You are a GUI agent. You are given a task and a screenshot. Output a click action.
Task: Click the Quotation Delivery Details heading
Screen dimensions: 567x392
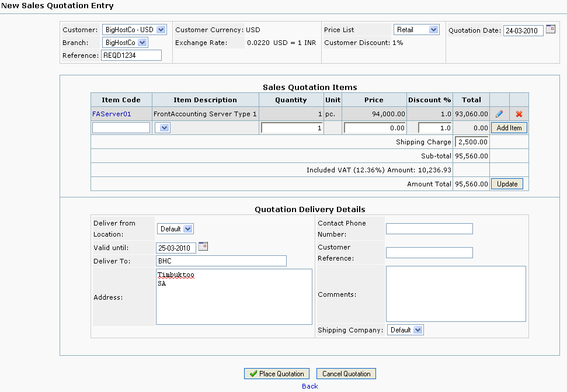coord(310,209)
